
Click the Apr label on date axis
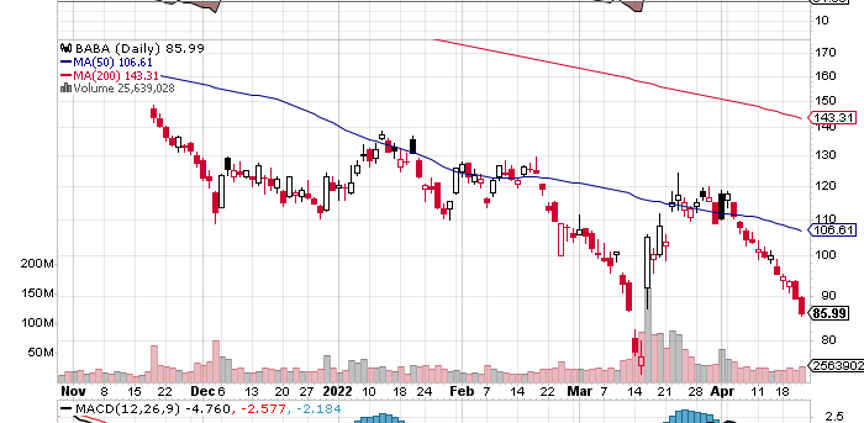722,392
